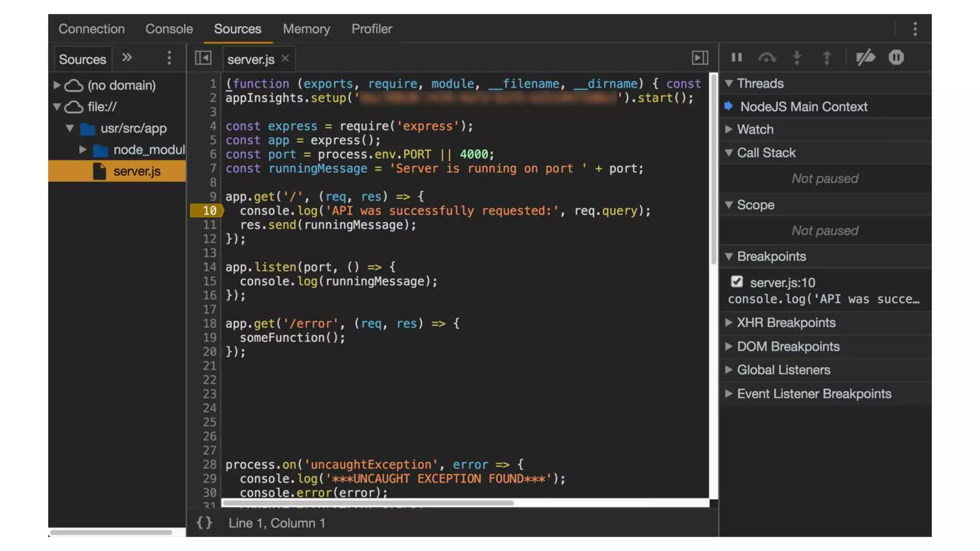This screenshot has height=551, width=980.
Task: Switch to the Console tab
Action: pyautogui.click(x=169, y=29)
